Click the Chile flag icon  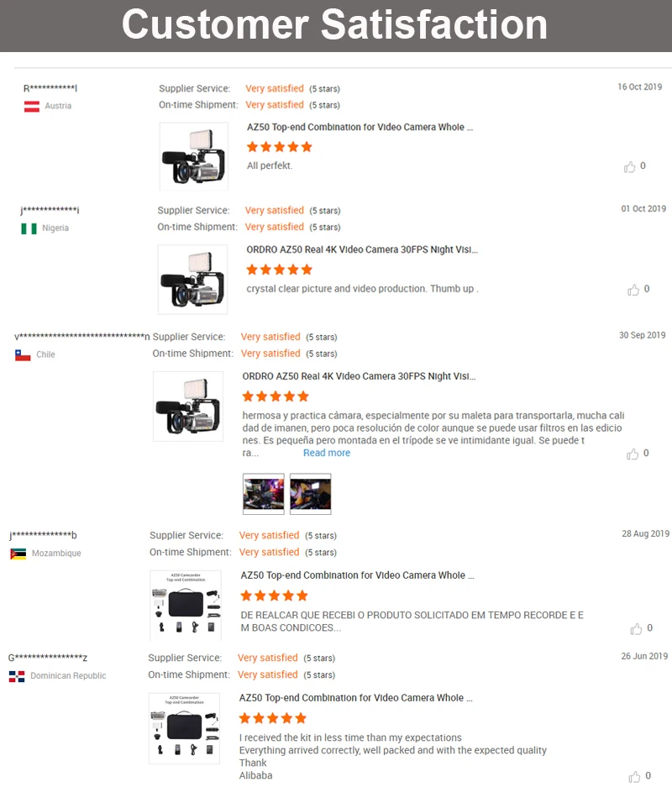pyautogui.click(x=23, y=355)
